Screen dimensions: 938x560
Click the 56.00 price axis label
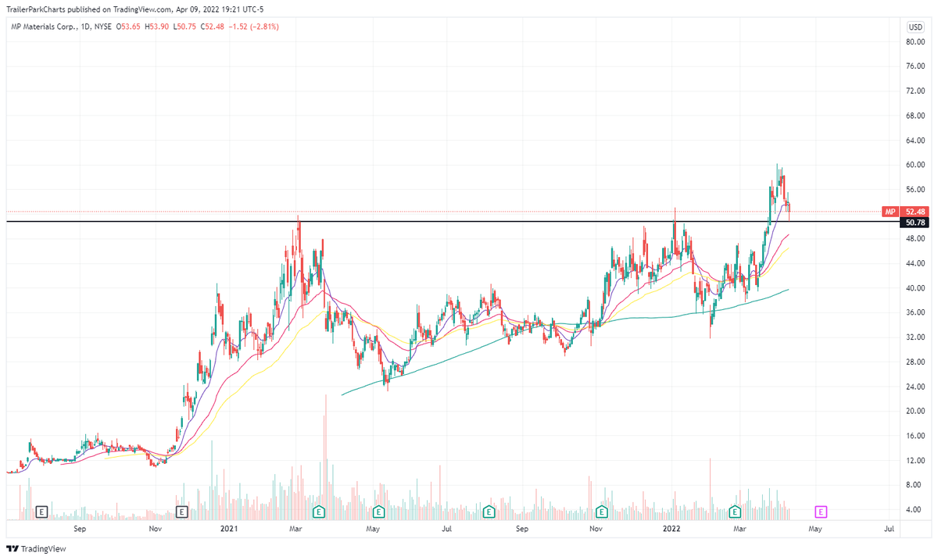click(915, 190)
